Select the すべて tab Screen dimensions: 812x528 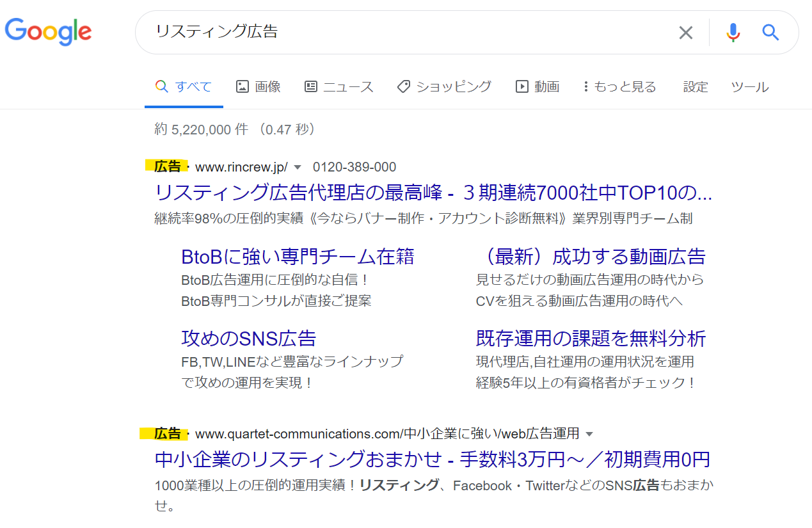(x=184, y=87)
